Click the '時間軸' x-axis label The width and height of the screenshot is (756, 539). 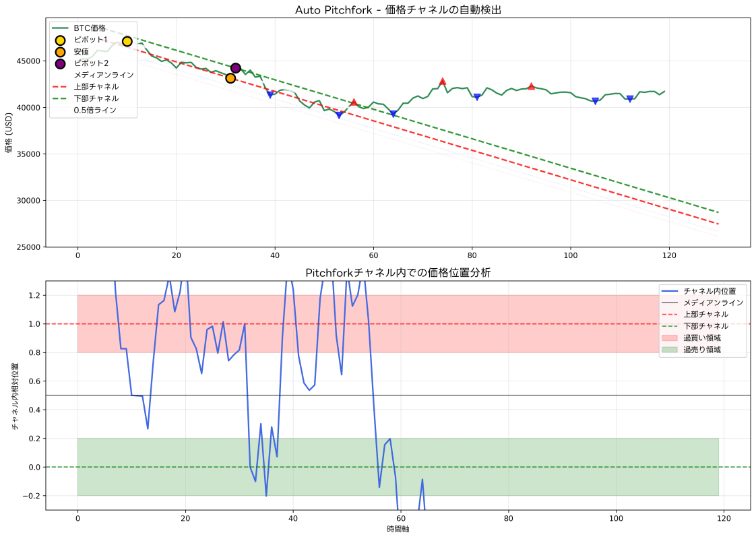pyautogui.click(x=398, y=529)
